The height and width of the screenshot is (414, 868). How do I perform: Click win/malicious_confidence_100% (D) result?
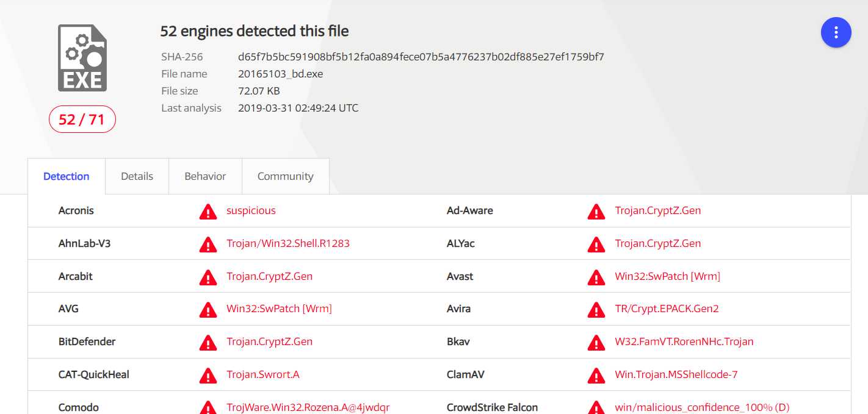point(703,407)
